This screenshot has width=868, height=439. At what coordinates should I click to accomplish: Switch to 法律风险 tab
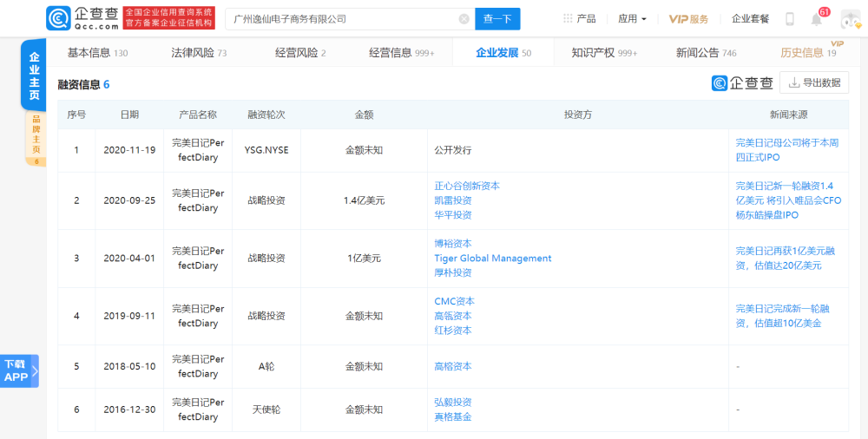199,53
